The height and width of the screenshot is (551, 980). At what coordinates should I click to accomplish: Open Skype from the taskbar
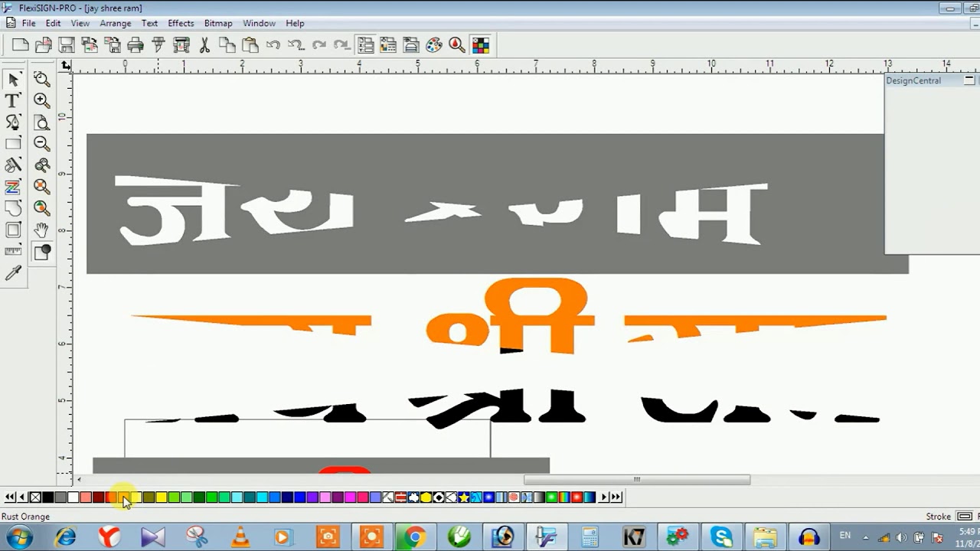tap(720, 536)
